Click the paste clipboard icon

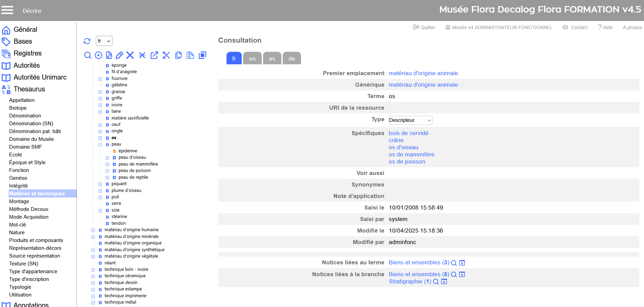click(190, 55)
